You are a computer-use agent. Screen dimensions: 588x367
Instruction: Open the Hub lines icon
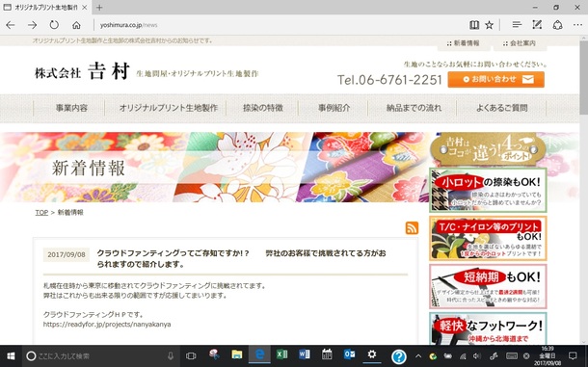pos(517,25)
